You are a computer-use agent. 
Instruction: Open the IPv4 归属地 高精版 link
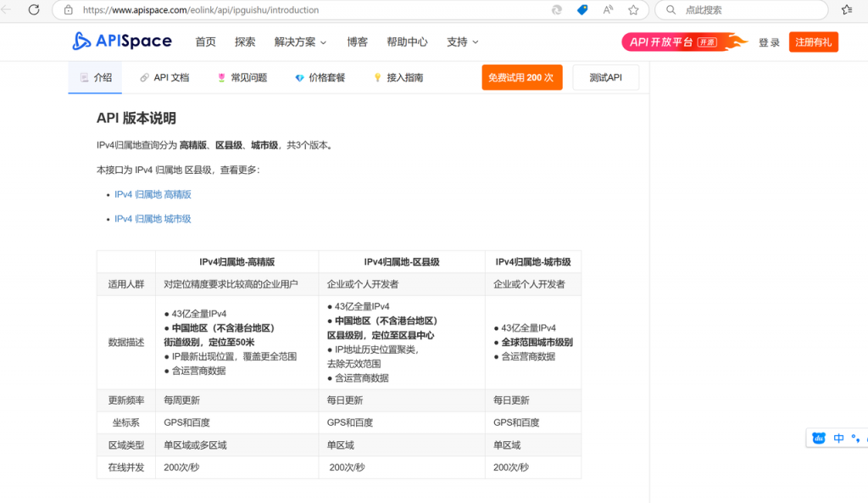tap(153, 194)
